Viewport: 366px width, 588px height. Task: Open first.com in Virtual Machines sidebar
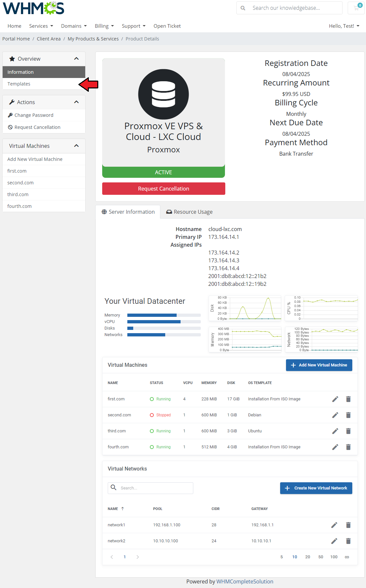click(44, 171)
